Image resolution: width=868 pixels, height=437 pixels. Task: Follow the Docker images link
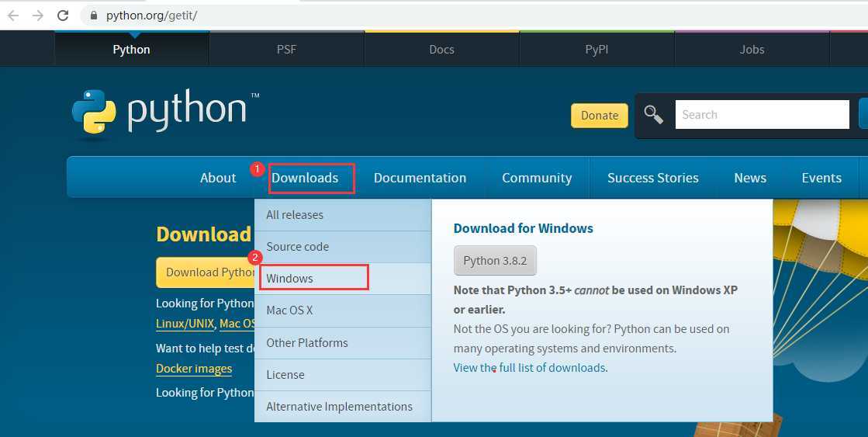coord(194,369)
